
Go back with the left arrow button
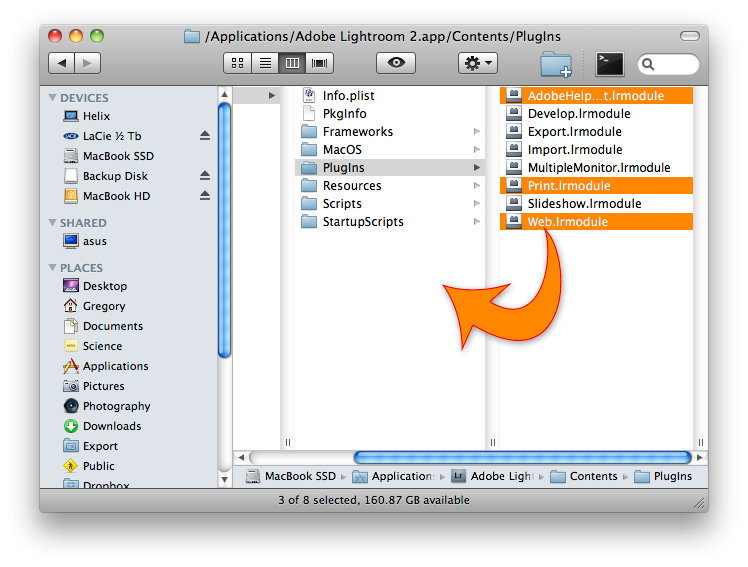(x=62, y=63)
